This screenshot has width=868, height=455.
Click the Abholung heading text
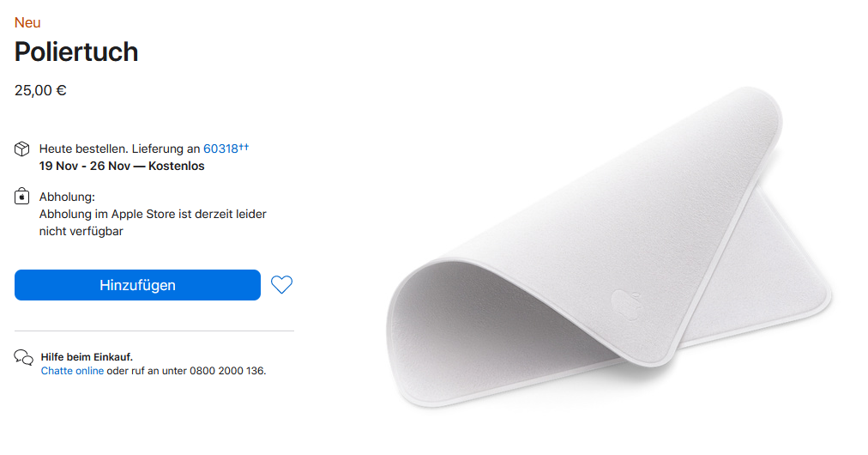(67, 197)
